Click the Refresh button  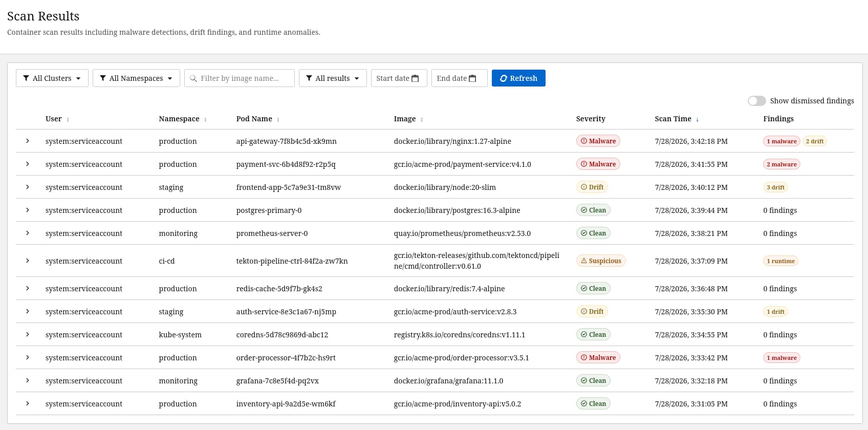click(x=518, y=78)
